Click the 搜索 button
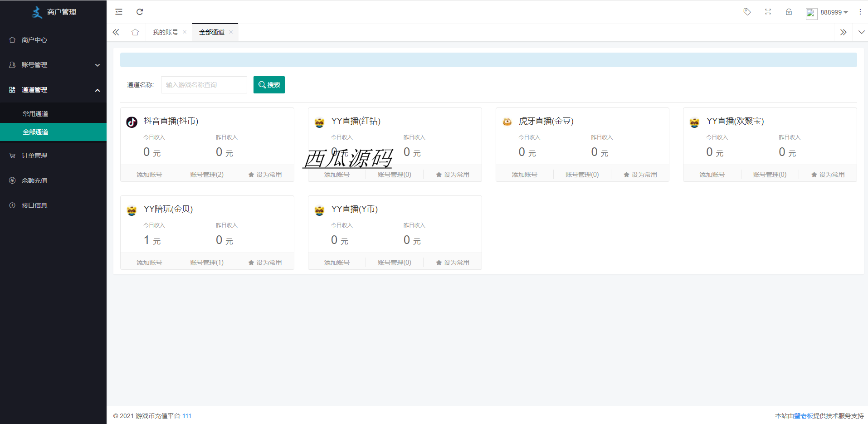 click(x=269, y=85)
